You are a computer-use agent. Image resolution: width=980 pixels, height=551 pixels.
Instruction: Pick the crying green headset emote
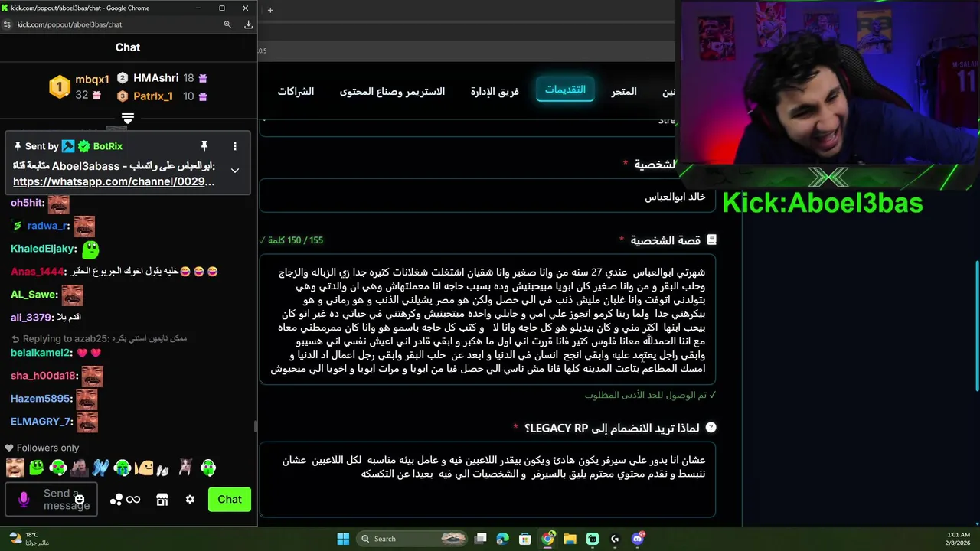pyautogui.click(x=122, y=467)
